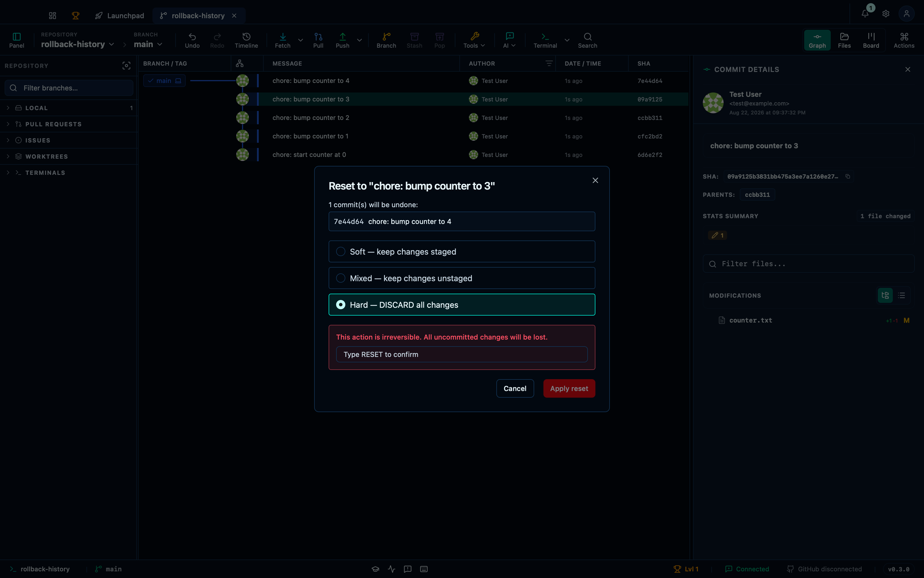The height and width of the screenshot is (578, 924).
Task: Create a new Branch
Action: click(386, 40)
